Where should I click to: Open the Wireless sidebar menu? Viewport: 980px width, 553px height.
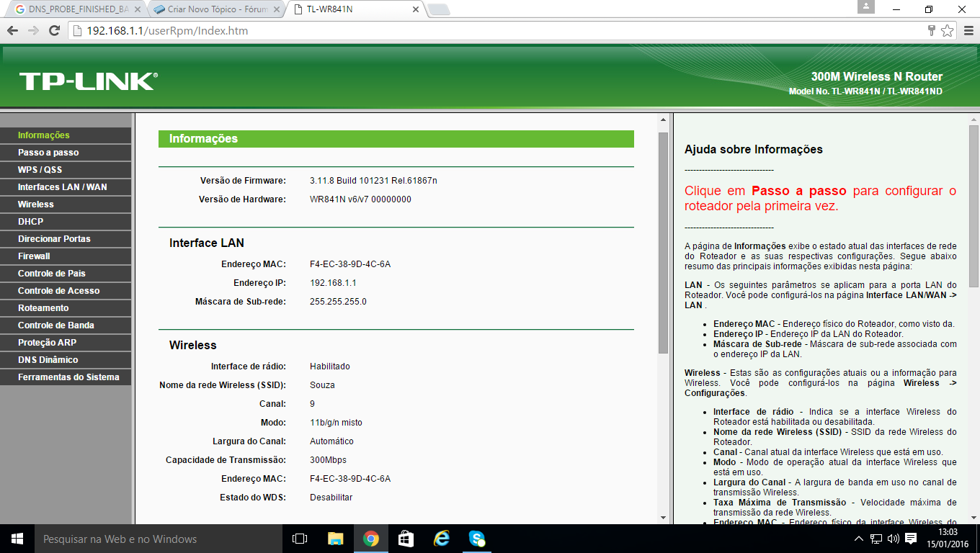tap(66, 204)
